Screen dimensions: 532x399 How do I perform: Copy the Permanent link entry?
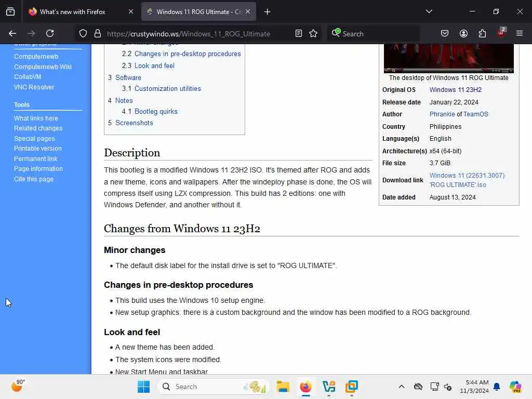36,158
